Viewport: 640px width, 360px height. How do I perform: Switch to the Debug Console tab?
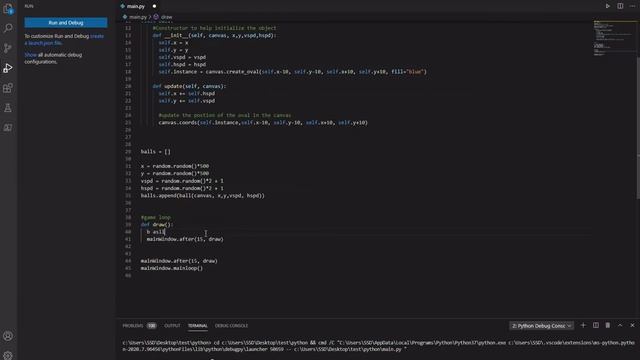tap(231, 326)
